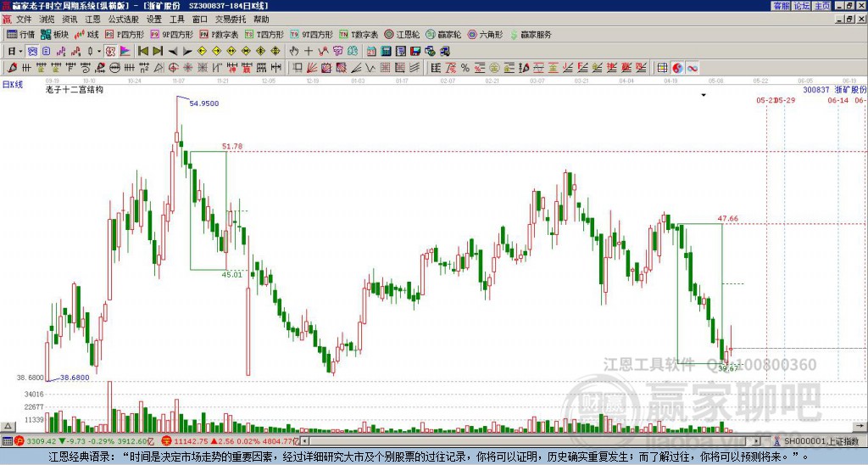This screenshot has height=465, width=868.
Task: Open the 公式选股 menu
Action: tap(123, 20)
